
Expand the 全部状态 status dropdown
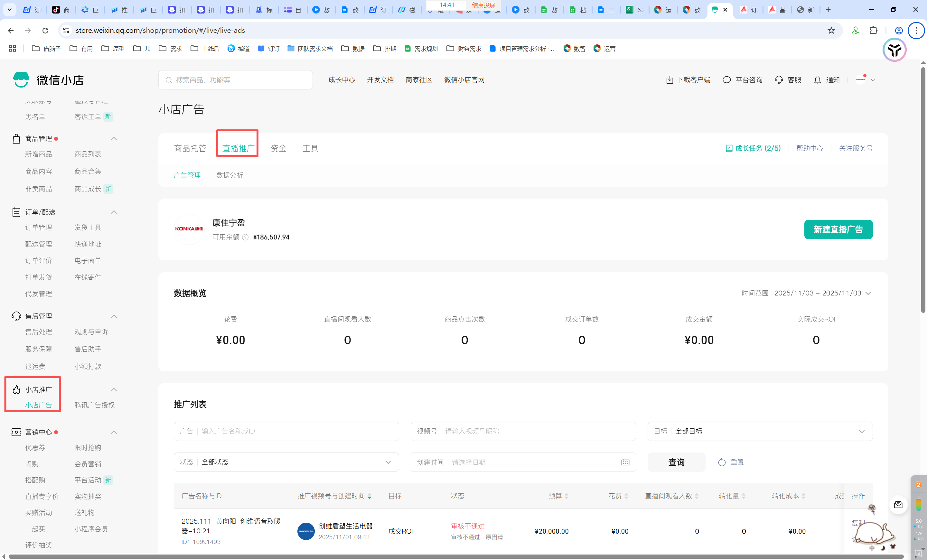click(x=286, y=462)
